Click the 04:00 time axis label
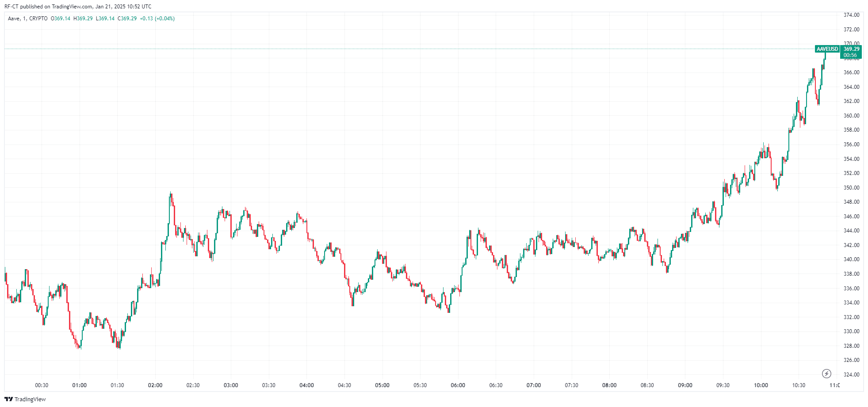This screenshot has height=407, width=868. [x=306, y=385]
